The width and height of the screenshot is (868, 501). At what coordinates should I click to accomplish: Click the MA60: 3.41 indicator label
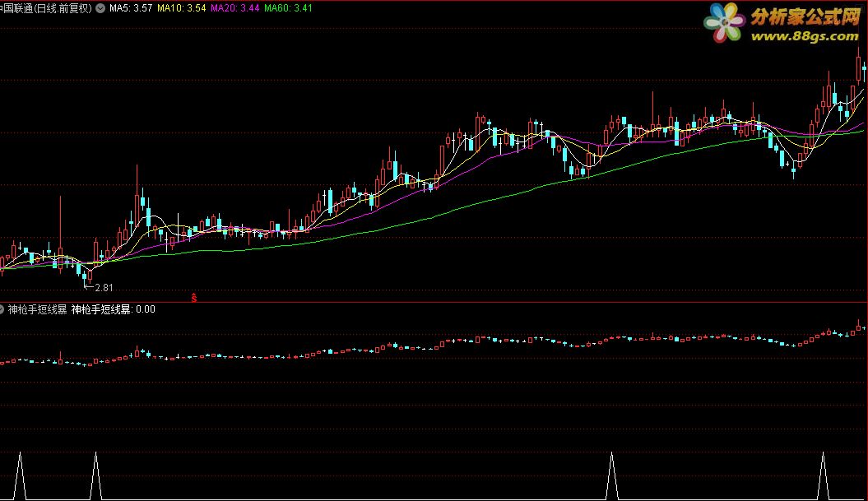288,8
